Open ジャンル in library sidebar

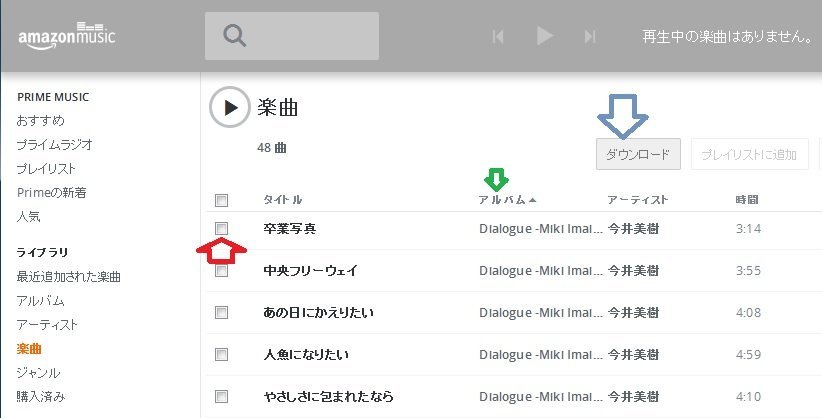coord(38,373)
